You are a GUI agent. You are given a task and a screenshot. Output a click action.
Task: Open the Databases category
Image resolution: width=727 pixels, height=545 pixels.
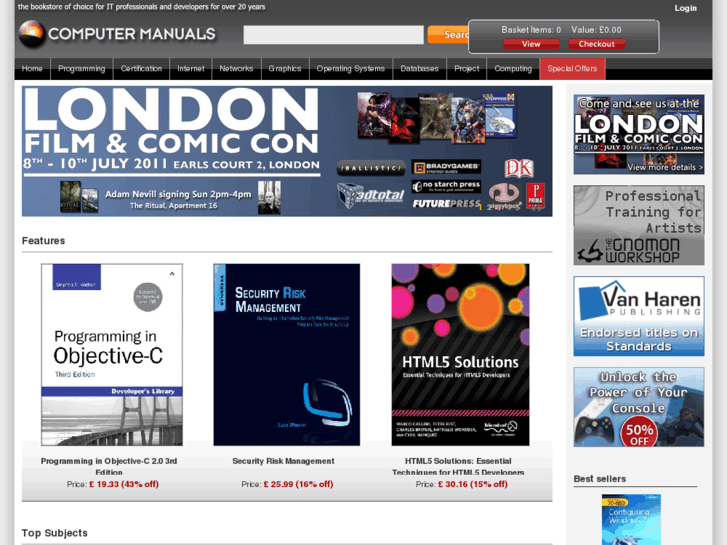[420, 69]
